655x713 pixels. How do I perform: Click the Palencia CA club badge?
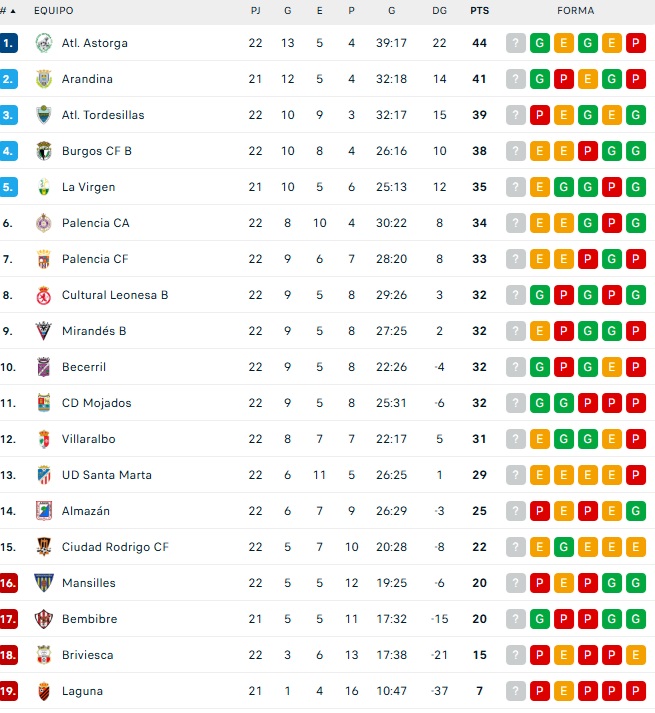coord(42,223)
